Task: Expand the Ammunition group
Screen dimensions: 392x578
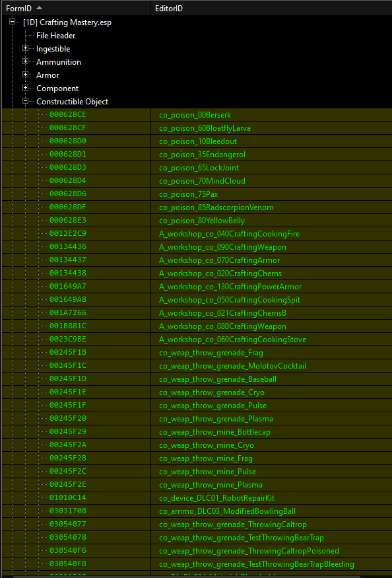Action: 26,61
